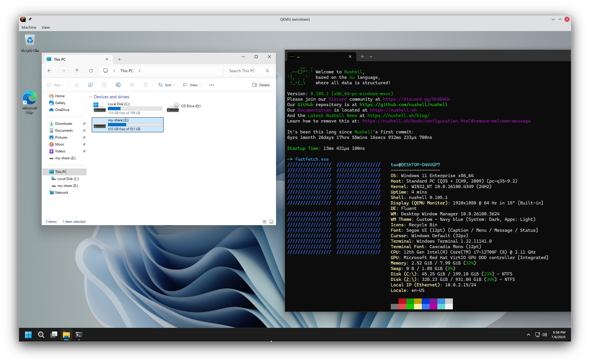Click the clock and date in taskbar
The width and height of the screenshot is (590, 364).
click(x=558, y=335)
